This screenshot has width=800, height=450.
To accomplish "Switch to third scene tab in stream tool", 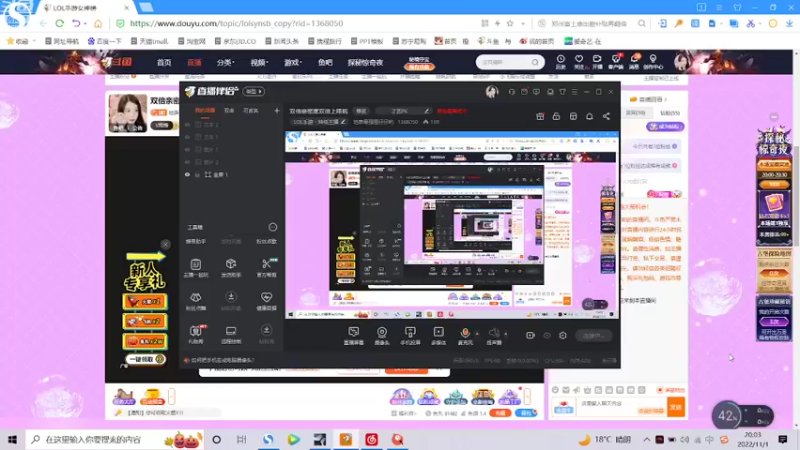I will pos(251,110).
